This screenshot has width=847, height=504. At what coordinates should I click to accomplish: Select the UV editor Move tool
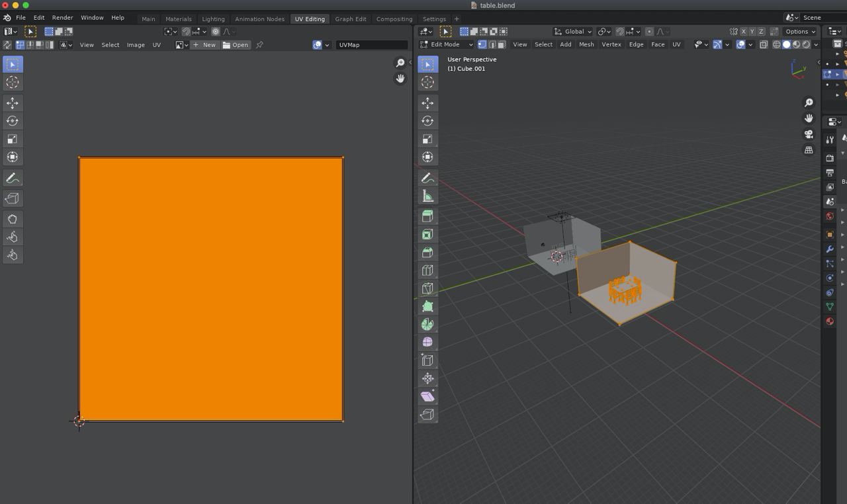[13, 103]
